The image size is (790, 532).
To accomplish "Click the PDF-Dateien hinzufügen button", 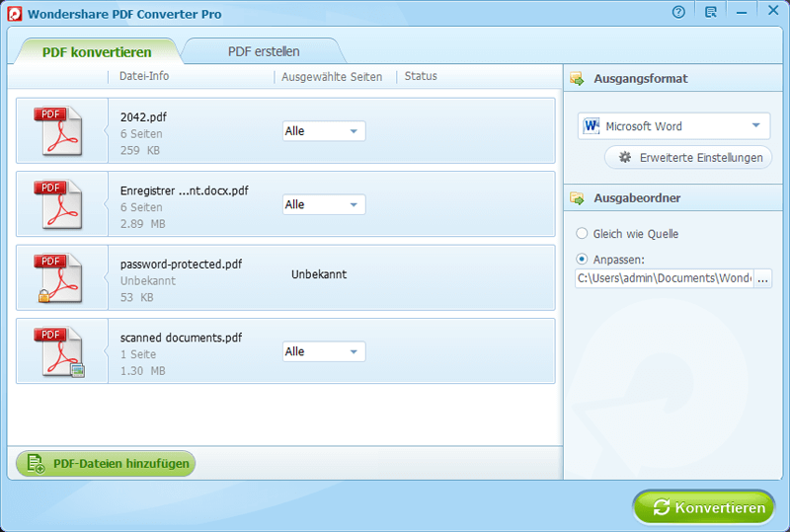I will [106, 464].
